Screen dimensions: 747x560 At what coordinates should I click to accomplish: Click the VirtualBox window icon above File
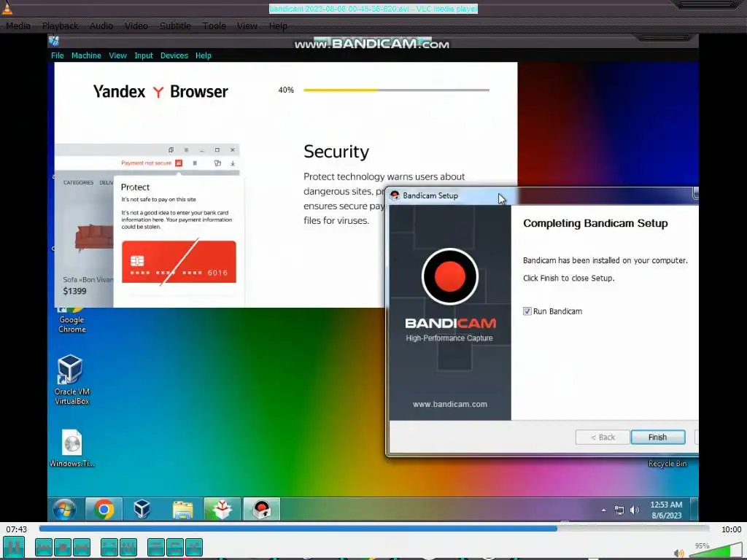pos(54,41)
